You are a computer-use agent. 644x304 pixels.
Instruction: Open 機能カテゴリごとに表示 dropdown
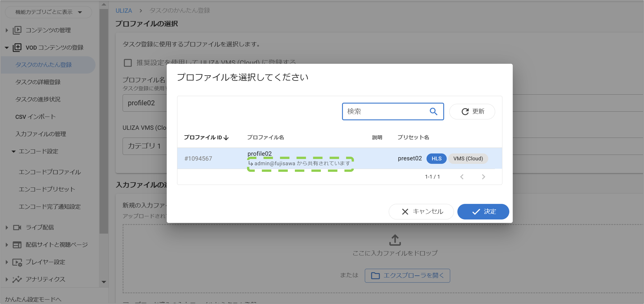(49, 12)
